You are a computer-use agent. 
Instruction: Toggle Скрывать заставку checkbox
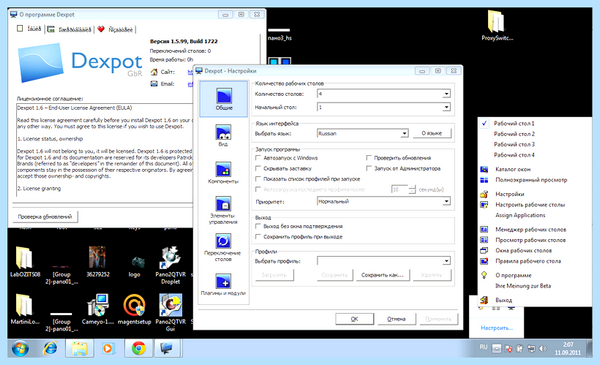(x=284, y=168)
